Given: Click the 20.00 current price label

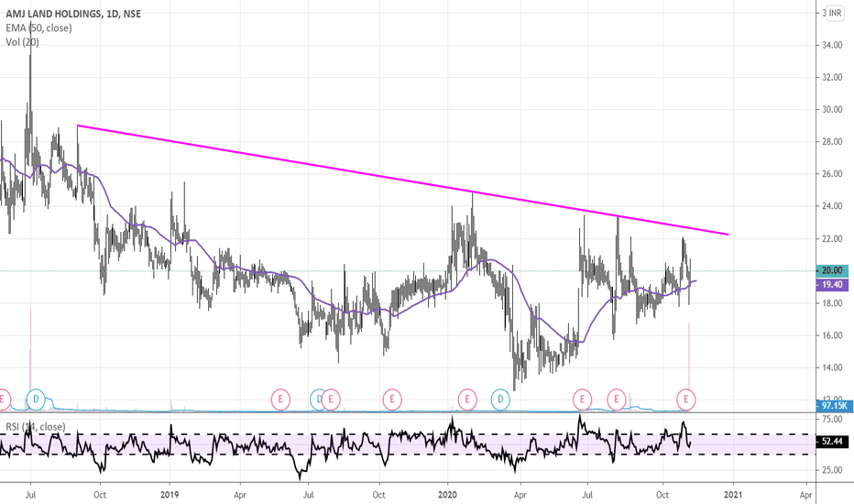Looking at the screenshot, I should point(832,271).
